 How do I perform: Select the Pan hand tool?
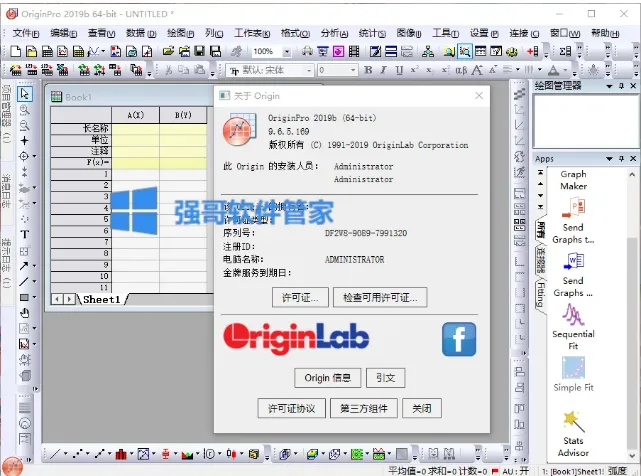(x=25, y=313)
